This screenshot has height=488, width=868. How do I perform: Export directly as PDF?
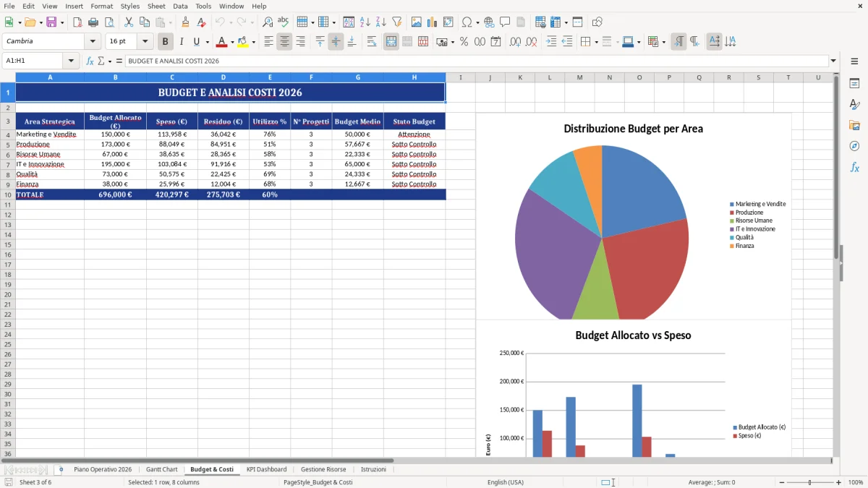coord(77,22)
